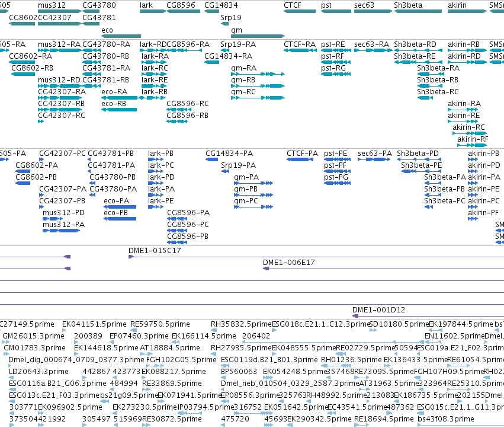Click protein Srp19-PA
Screen dimensions: 504x428
(x=239, y=165)
